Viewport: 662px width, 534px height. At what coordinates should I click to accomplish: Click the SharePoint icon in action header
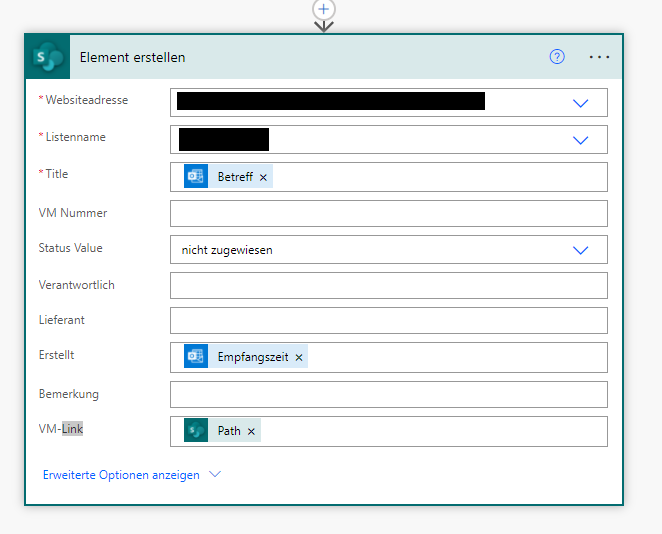pos(47,57)
